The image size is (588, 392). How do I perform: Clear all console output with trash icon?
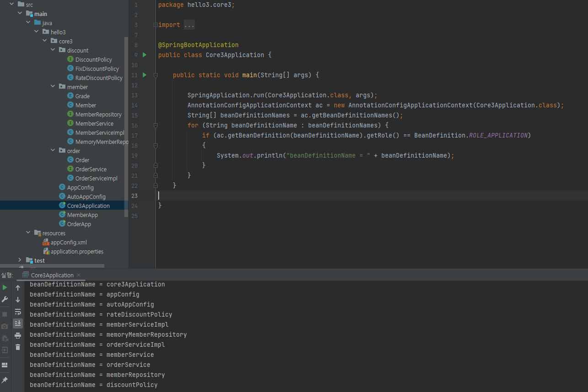[x=18, y=347]
